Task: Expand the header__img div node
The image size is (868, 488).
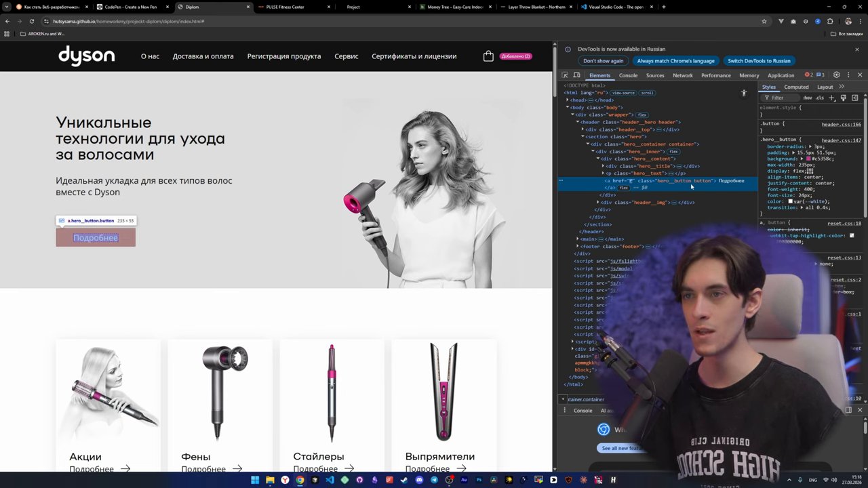Action: click(597, 203)
